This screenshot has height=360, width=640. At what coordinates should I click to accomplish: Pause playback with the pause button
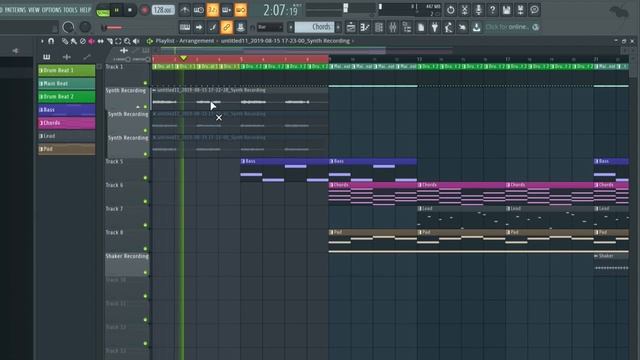[117, 10]
